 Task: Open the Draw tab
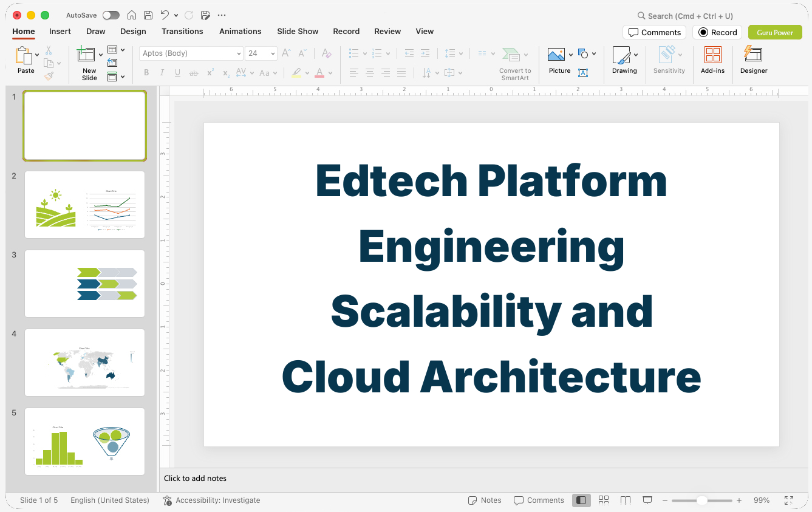click(96, 32)
